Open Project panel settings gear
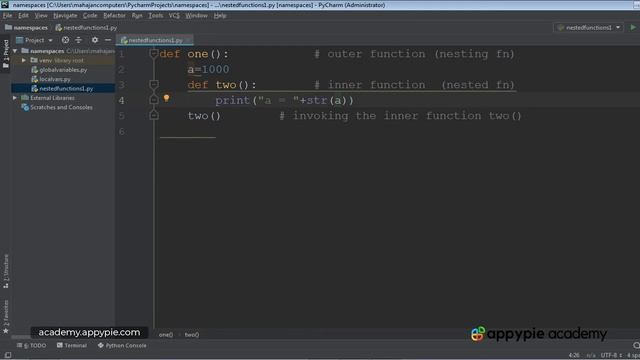 pos(95,40)
